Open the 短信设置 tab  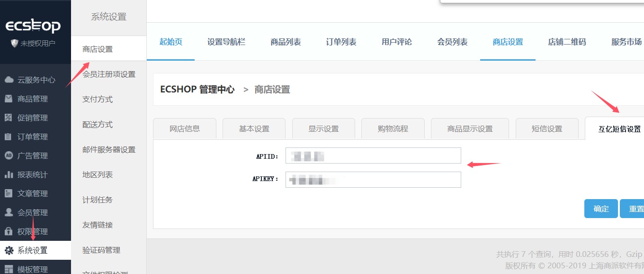(x=547, y=128)
